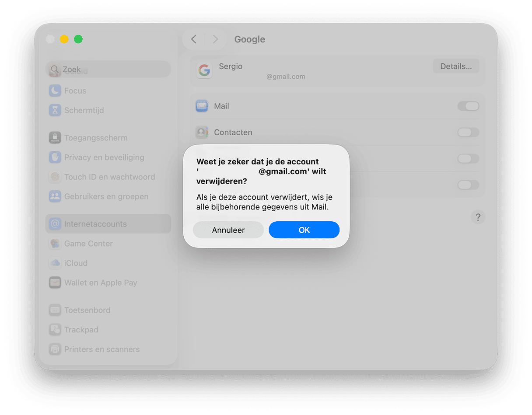Viewport: 532px width, 415px height.
Task: Select Internetaccounts in the sidebar
Action: 95,223
